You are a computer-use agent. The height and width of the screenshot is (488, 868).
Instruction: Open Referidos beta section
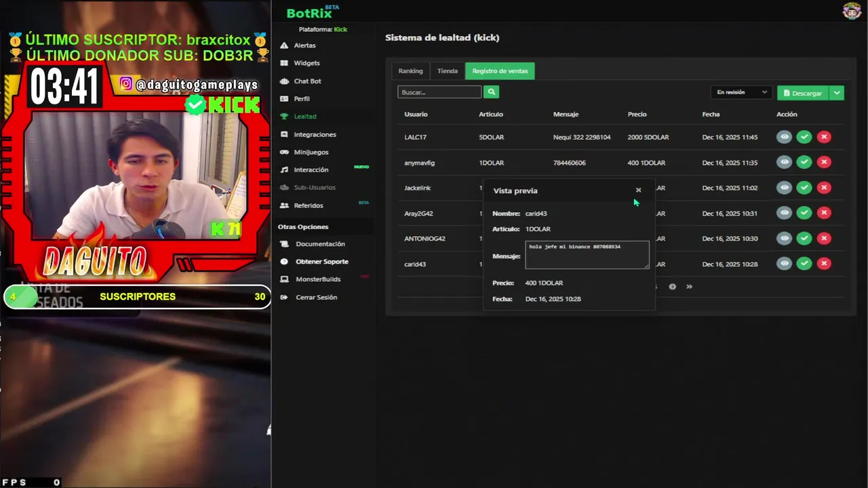click(309, 205)
